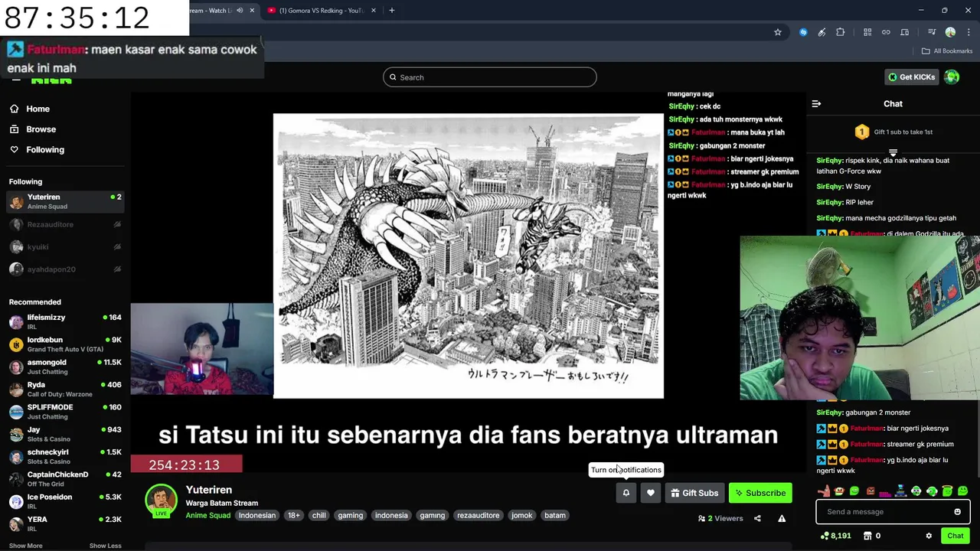Close the Kick stream tab
Image resolution: width=980 pixels, height=551 pixels.
[x=252, y=11]
